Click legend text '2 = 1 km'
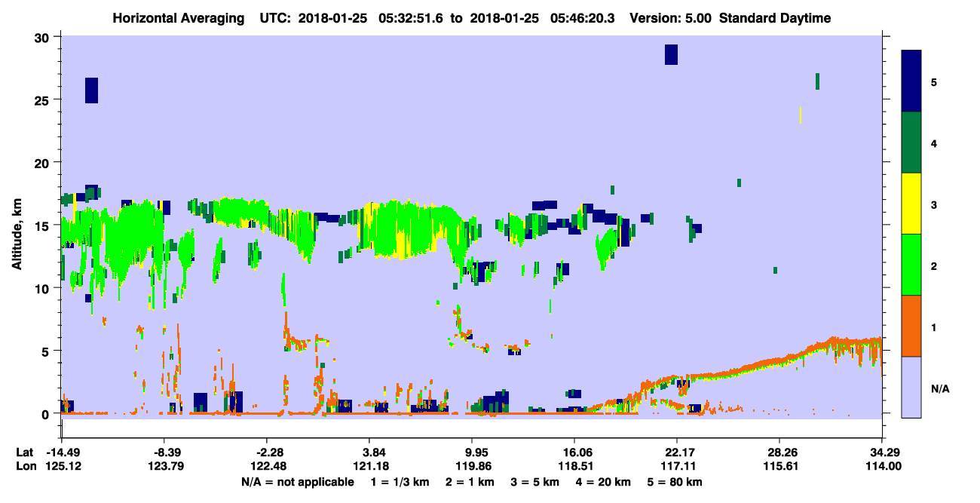The width and height of the screenshot is (980, 503). [x=471, y=482]
